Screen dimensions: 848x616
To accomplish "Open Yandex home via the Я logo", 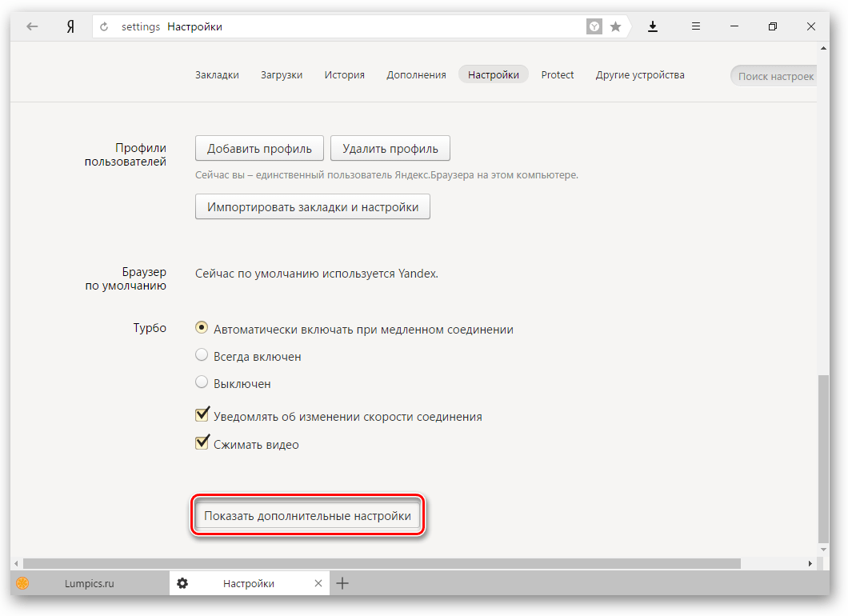I will (x=70, y=26).
